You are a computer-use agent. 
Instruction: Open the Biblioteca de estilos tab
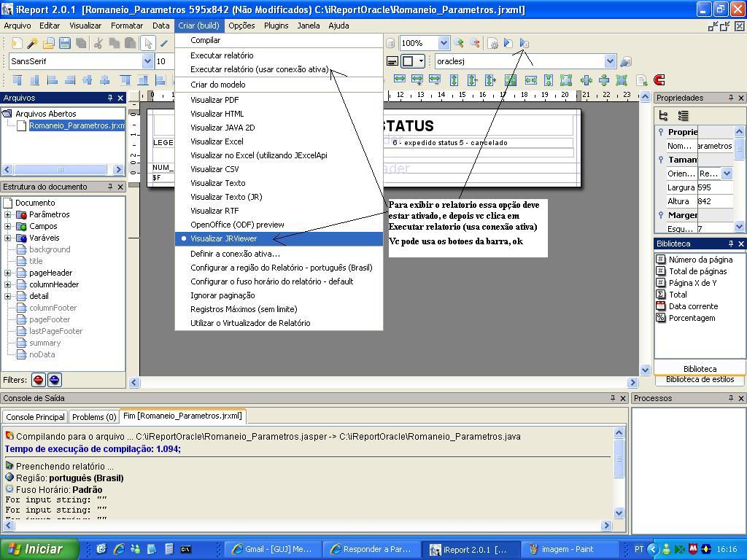[700, 379]
